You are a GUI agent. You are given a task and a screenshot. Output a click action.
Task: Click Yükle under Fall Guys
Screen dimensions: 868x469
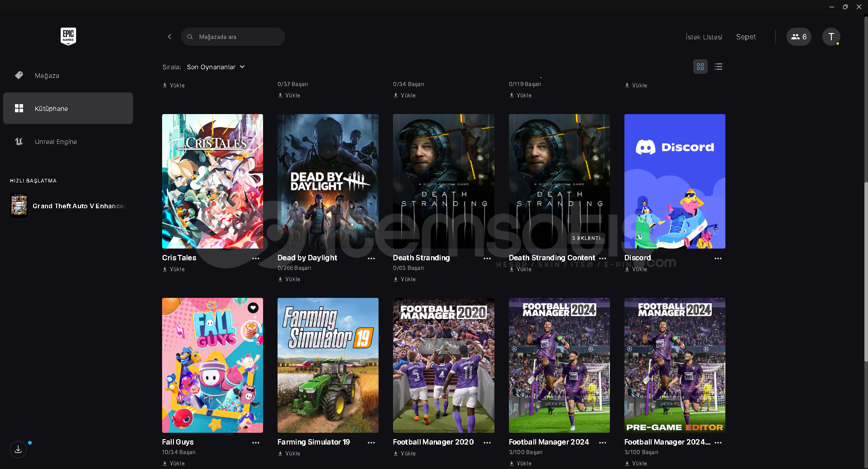pos(174,464)
